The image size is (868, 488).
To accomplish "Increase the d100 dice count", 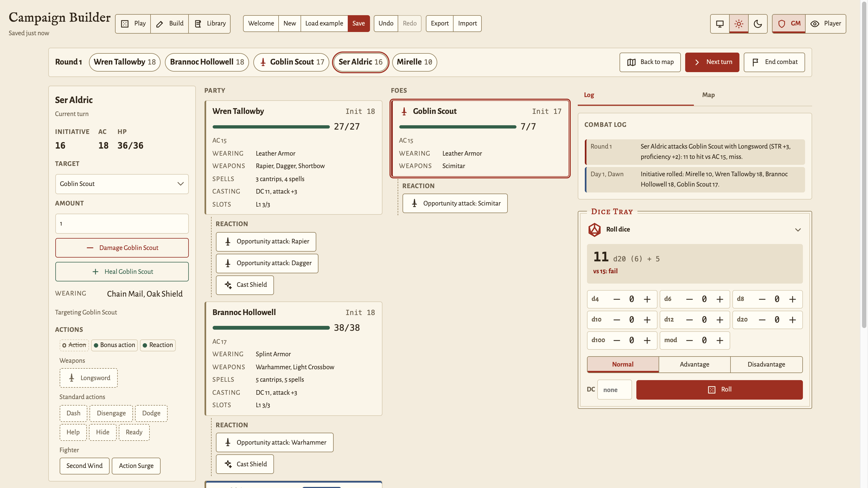I will pyautogui.click(x=647, y=341).
